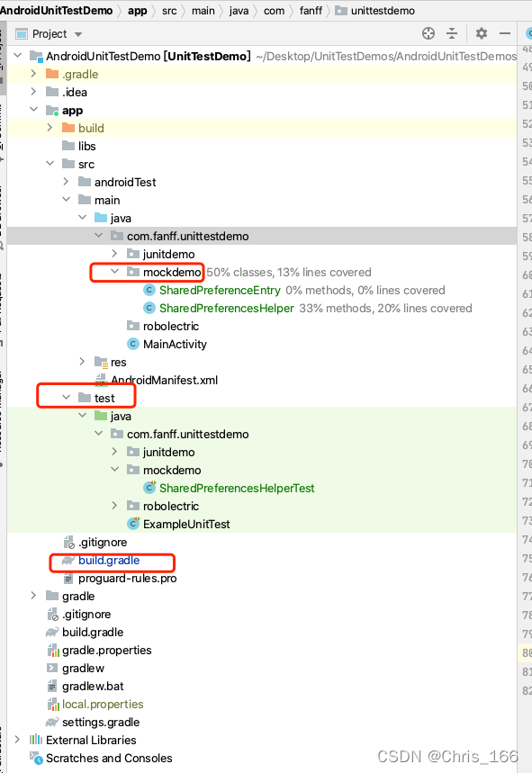Click the Select Opened File target icon

pyautogui.click(x=428, y=33)
